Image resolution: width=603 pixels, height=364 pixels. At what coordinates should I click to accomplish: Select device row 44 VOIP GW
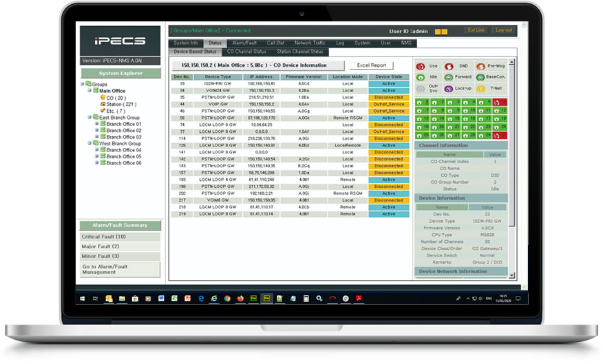pyautogui.click(x=290, y=104)
